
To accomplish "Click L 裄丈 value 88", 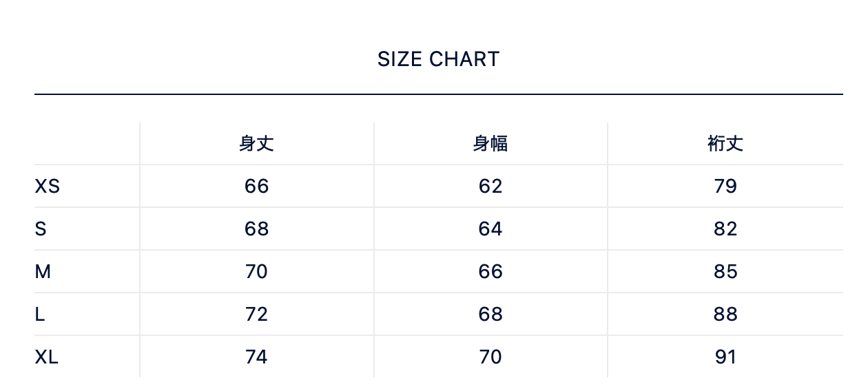I will (725, 315).
